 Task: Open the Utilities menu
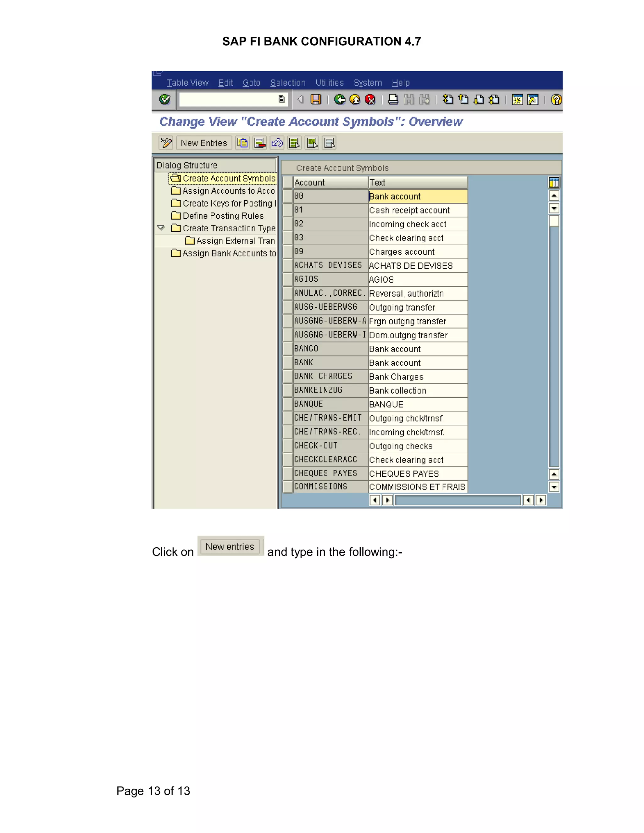pos(329,83)
